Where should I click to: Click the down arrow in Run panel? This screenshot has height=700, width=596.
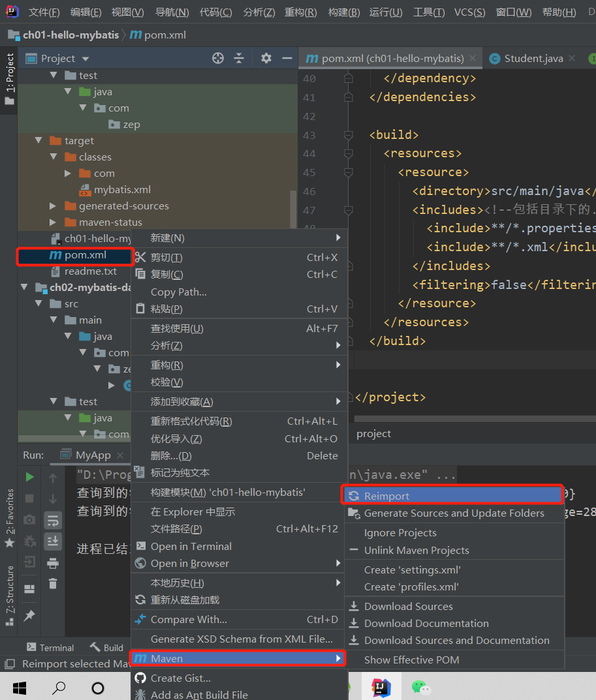[x=53, y=498]
